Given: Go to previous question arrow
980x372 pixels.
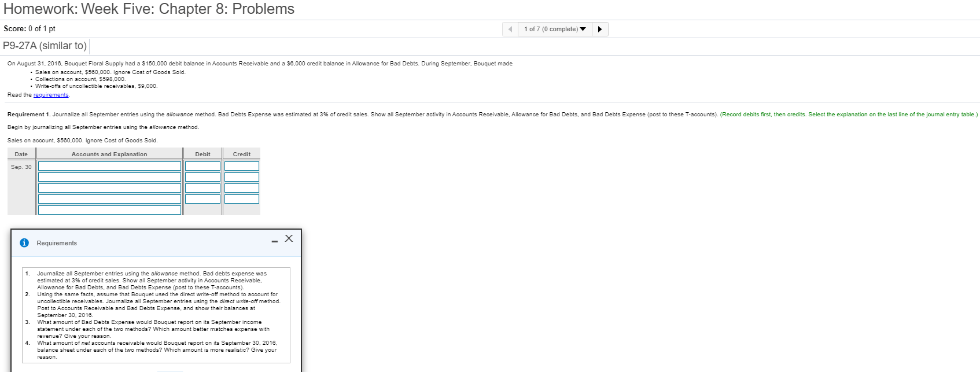Looking at the screenshot, I should 510,29.
